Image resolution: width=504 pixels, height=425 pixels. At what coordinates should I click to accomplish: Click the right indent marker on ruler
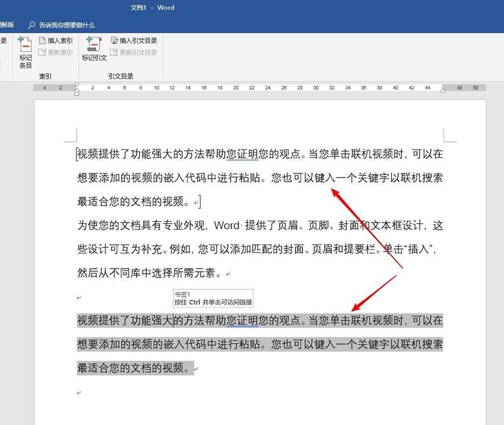443,90
